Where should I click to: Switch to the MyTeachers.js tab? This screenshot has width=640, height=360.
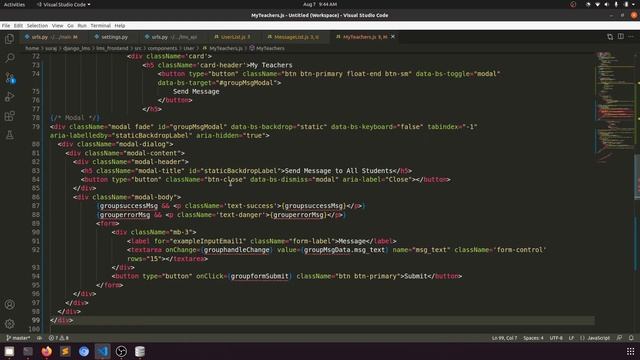[364, 37]
